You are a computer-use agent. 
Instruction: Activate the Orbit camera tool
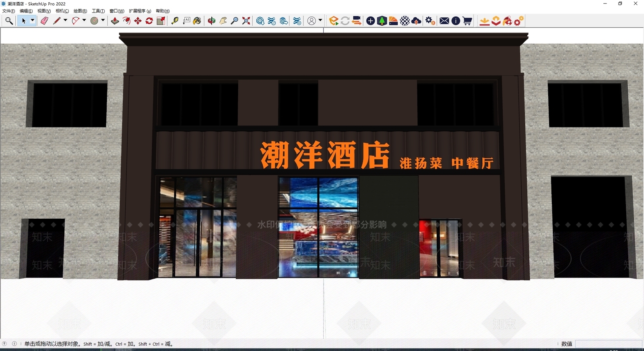(212, 21)
